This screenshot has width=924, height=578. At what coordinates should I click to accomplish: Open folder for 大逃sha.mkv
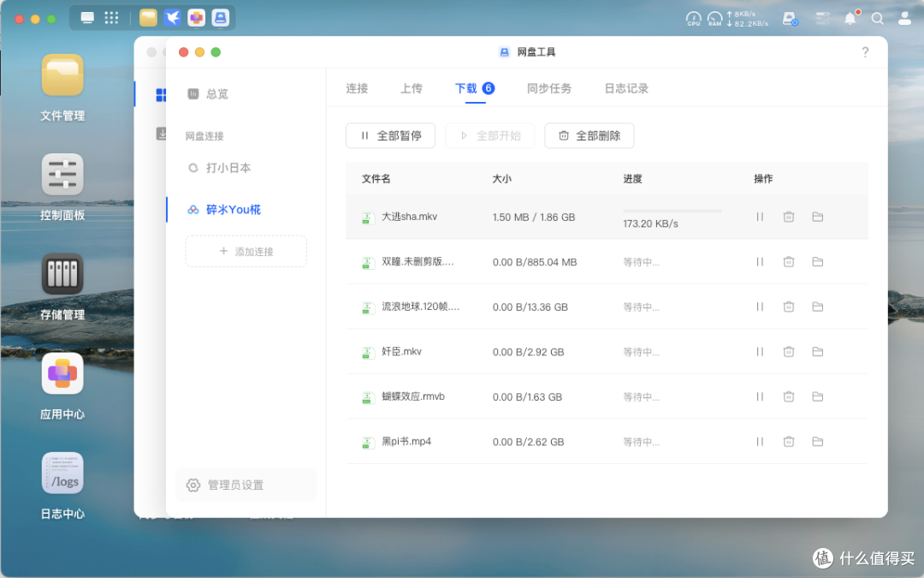point(817,217)
